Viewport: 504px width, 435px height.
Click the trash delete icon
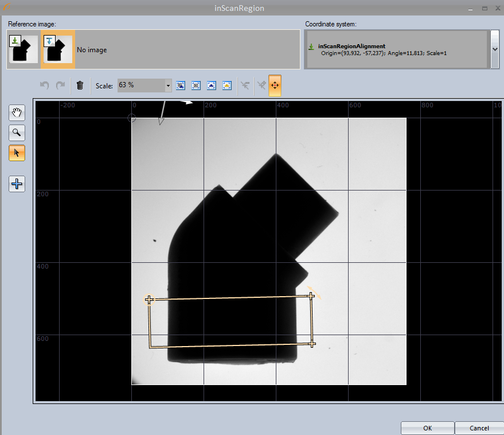click(80, 86)
